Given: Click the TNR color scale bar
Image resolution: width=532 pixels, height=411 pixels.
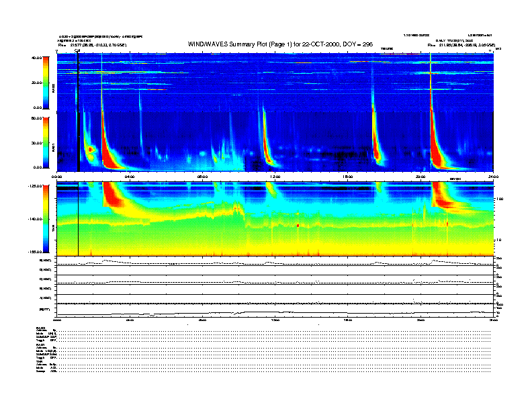Looking at the screenshot, I should pos(46,219).
